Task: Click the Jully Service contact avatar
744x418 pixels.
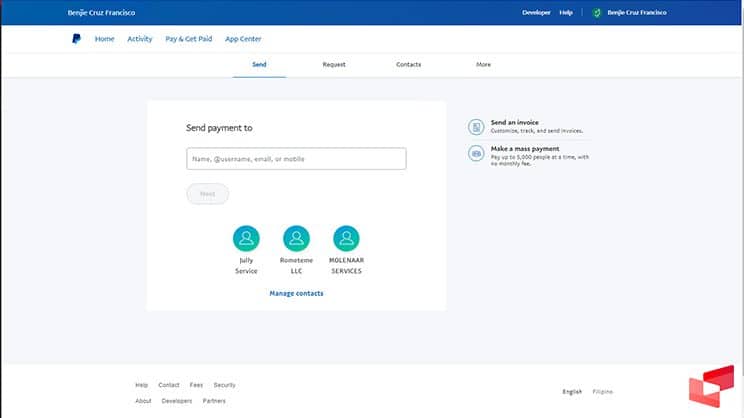Action: 246,238
